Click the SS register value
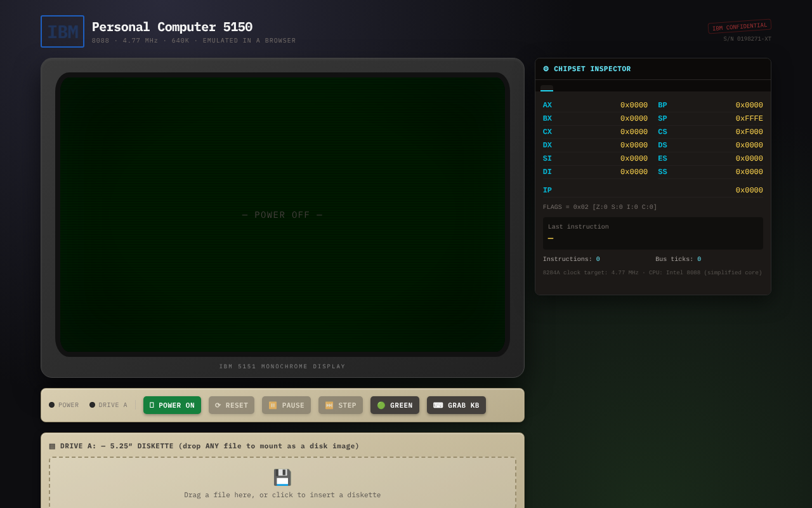The height and width of the screenshot is (508, 812). (749, 172)
